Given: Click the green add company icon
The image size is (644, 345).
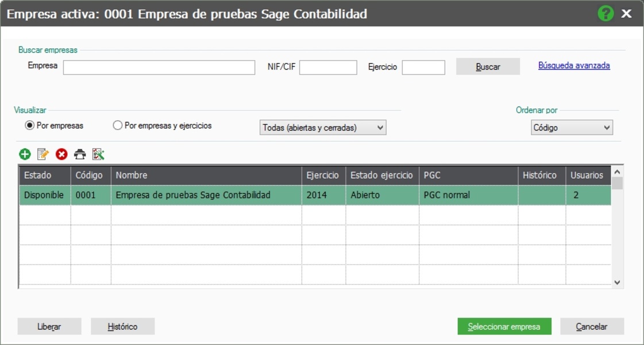Looking at the screenshot, I should (x=25, y=154).
